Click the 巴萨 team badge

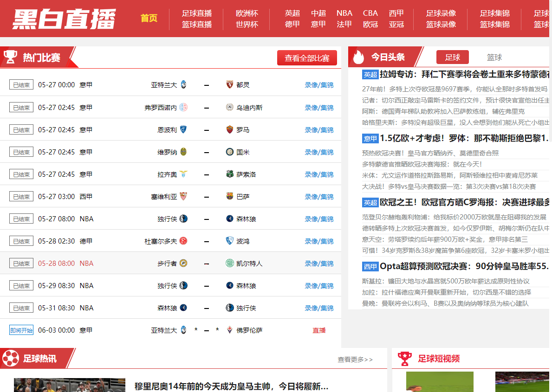[229, 196]
